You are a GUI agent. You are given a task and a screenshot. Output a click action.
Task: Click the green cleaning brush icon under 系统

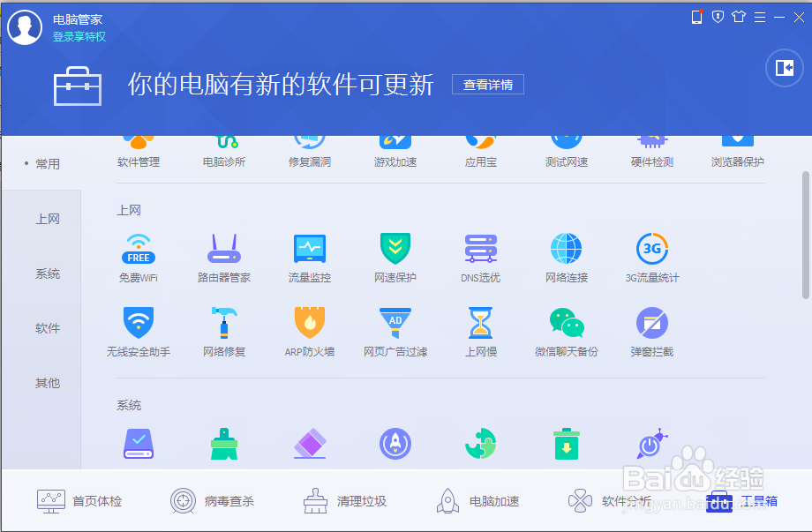[223, 444]
